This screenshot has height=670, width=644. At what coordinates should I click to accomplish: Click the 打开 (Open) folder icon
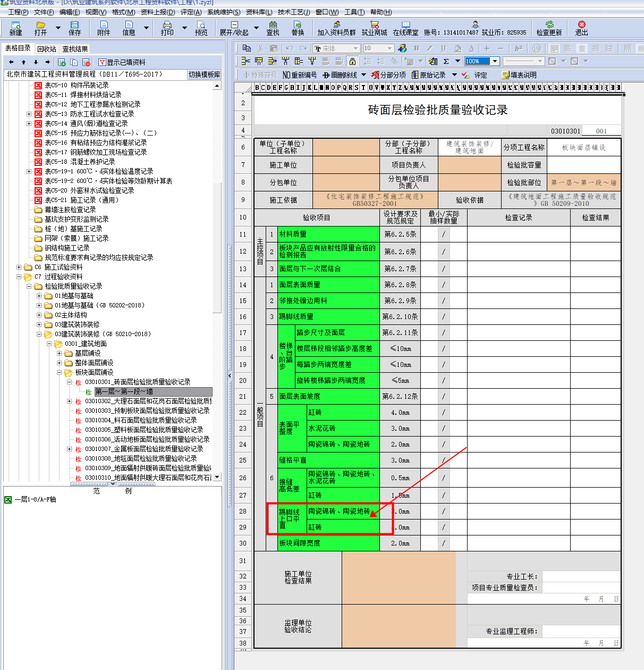tap(40, 28)
